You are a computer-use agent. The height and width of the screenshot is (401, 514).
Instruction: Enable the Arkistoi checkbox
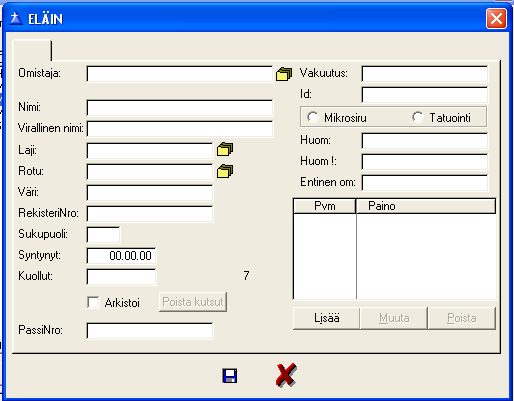93,303
